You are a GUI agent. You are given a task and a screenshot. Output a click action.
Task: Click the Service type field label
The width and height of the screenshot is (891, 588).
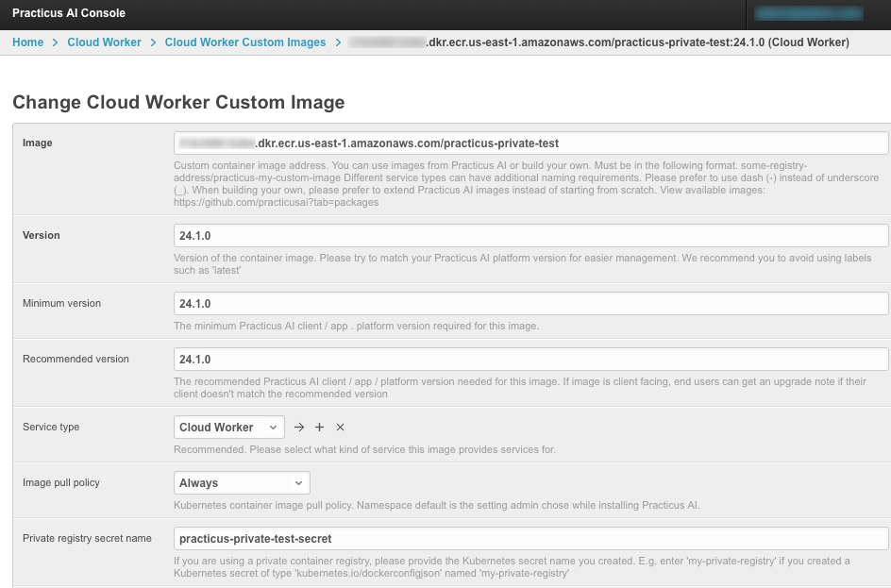coord(51,428)
